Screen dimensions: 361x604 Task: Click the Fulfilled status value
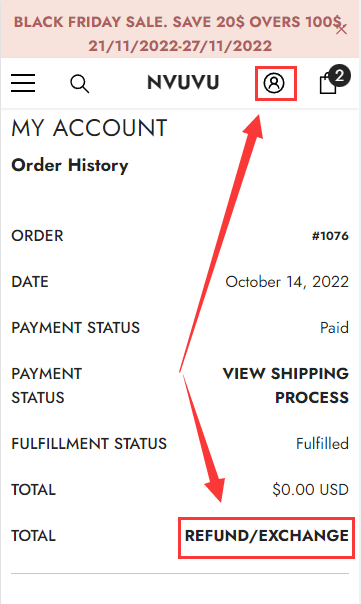[322, 443]
